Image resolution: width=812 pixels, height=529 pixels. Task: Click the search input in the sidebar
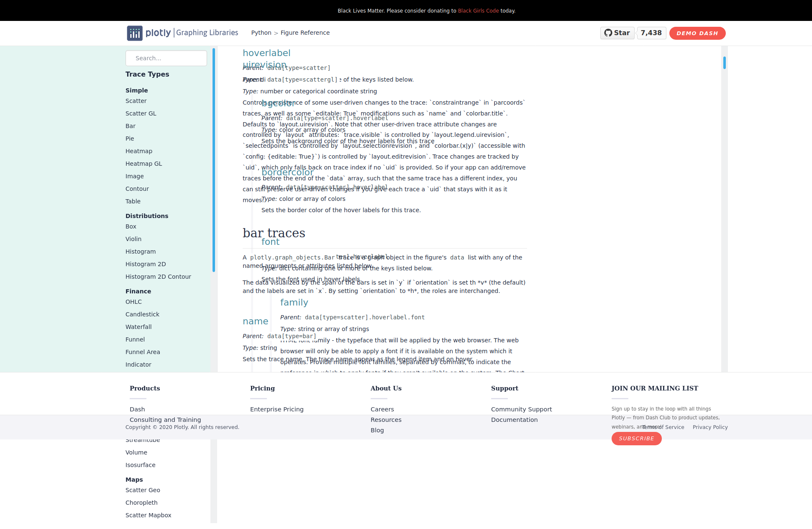point(166,58)
